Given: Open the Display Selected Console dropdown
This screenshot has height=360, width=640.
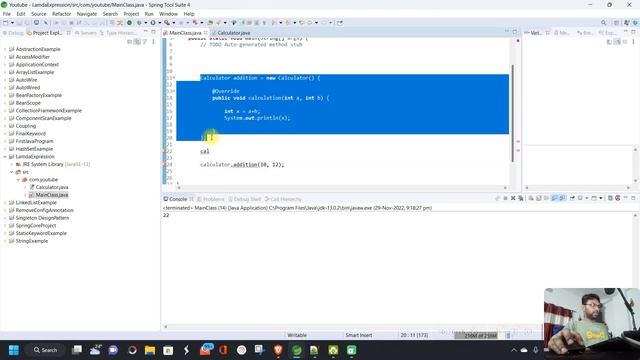Looking at the screenshot, I should coord(587,198).
